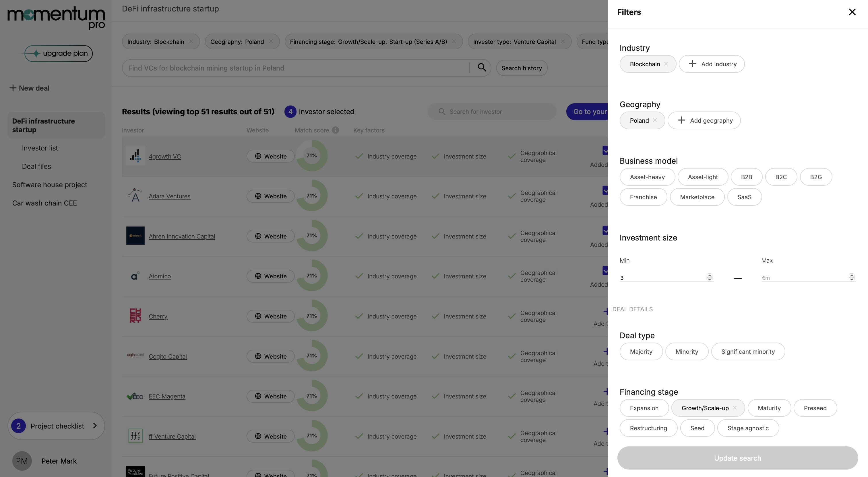Remove the Blockchain industry chip

coord(666,64)
